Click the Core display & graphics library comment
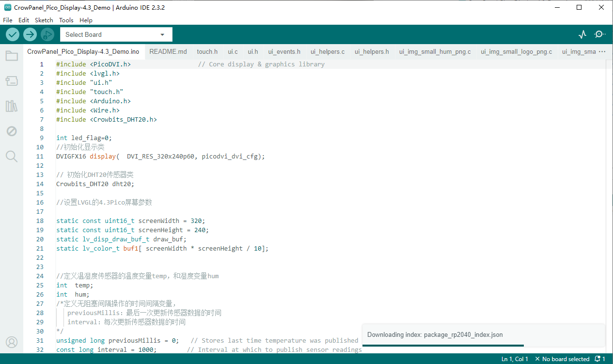 click(x=261, y=64)
